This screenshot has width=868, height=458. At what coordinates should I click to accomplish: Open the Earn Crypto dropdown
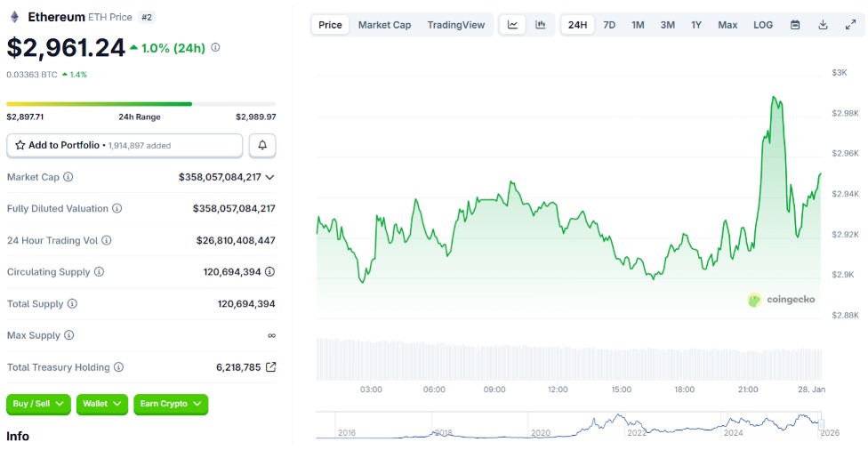171,404
